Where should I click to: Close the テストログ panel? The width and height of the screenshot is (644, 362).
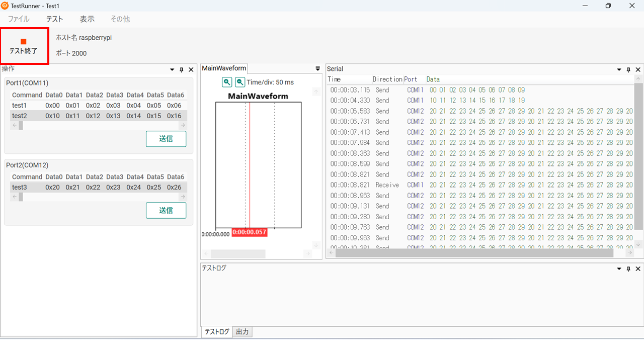[x=637, y=268]
